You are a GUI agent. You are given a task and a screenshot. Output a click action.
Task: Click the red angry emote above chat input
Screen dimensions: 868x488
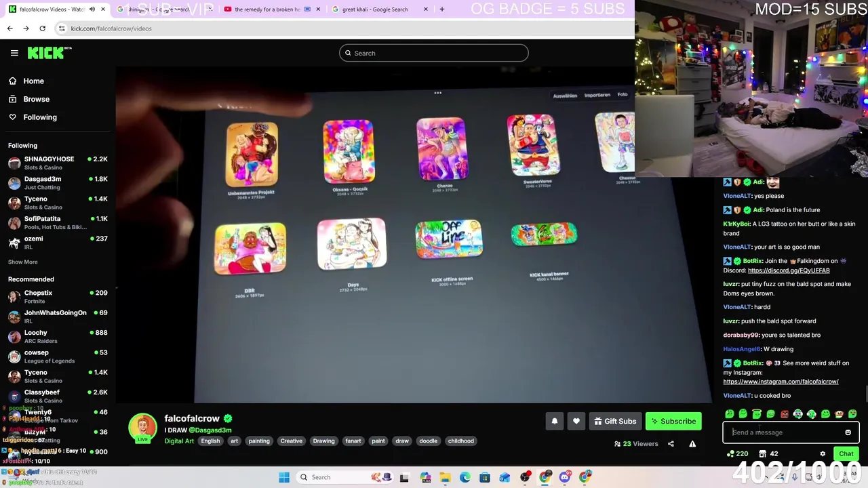coord(785,414)
